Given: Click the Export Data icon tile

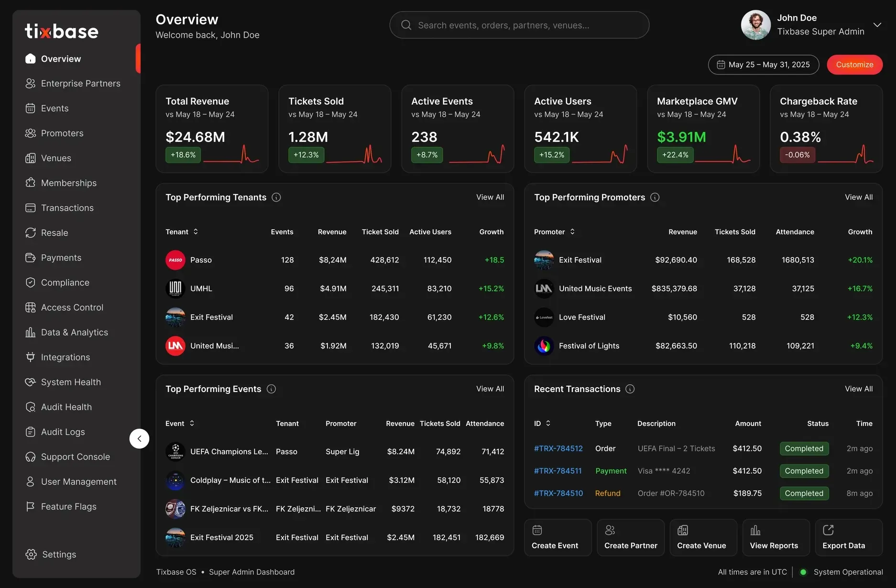Looking at the screenshot, I should click(x=848, y=537).
